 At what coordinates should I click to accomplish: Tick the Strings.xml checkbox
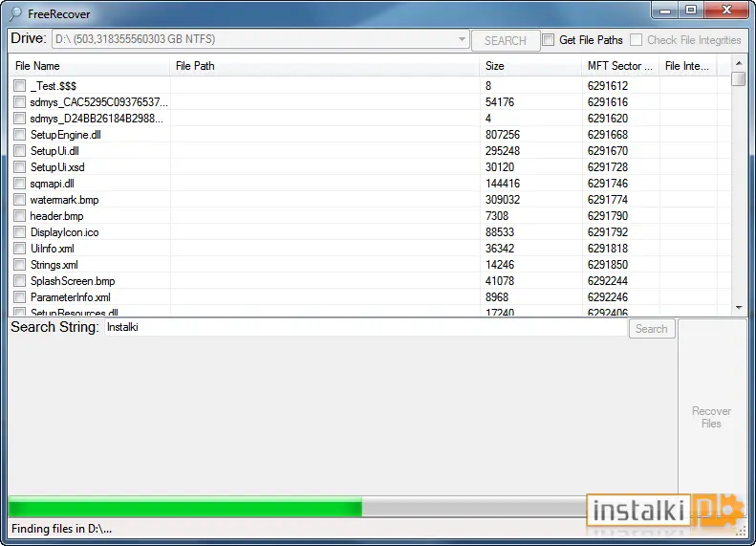19,265
